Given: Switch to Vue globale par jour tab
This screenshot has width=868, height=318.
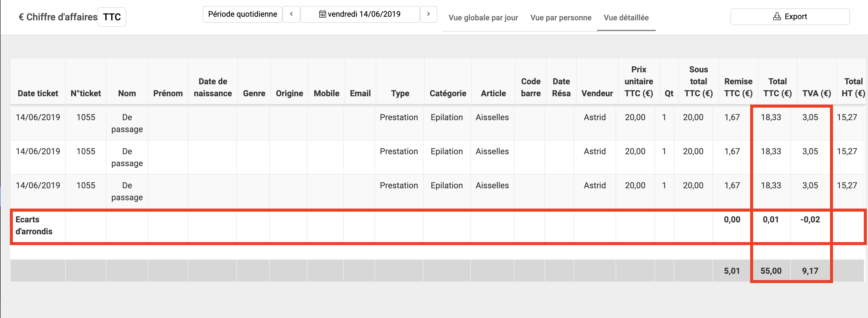Looking at the screenshot, I should point(483,18).
